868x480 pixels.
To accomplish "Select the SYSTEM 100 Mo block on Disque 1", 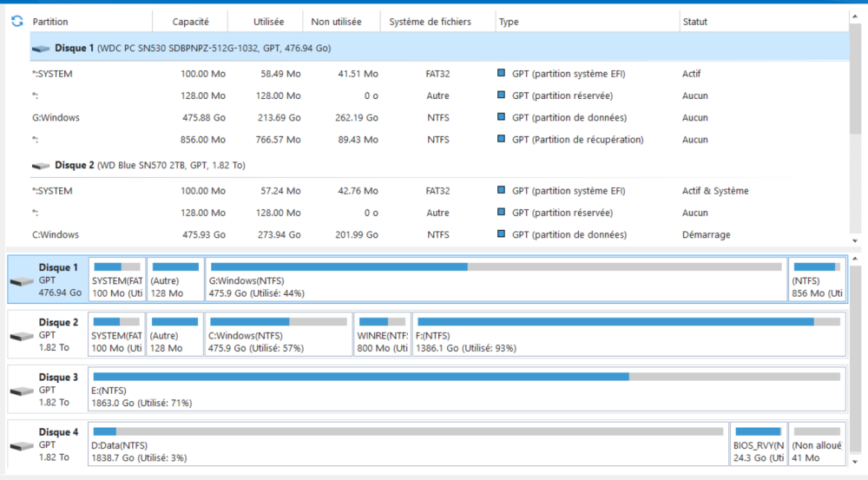I will [117, 279].
